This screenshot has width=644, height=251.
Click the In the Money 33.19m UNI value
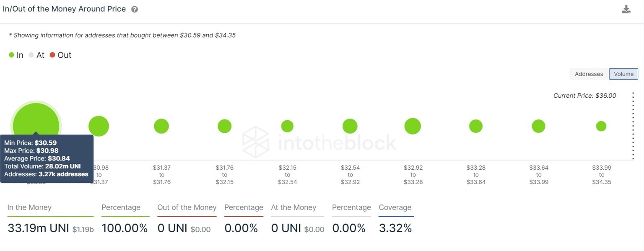[38, 228]
